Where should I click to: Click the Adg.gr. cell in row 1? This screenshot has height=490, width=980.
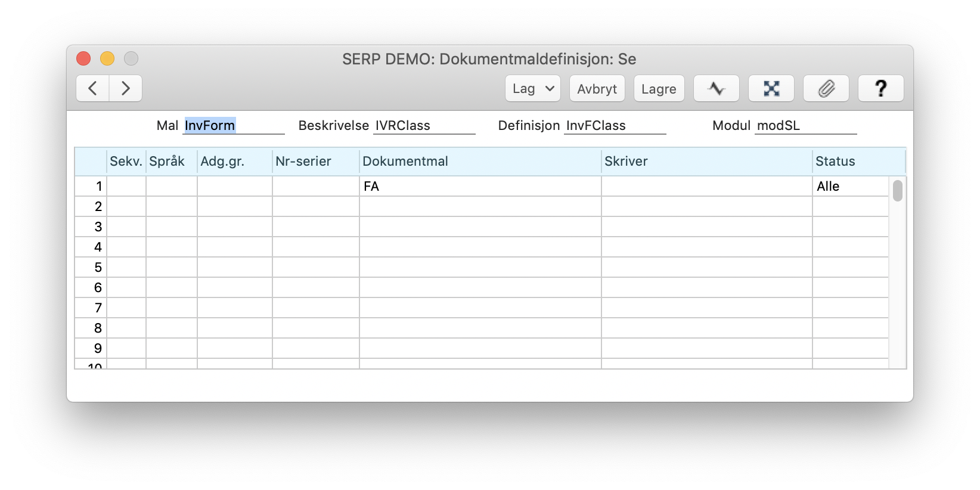235,186
